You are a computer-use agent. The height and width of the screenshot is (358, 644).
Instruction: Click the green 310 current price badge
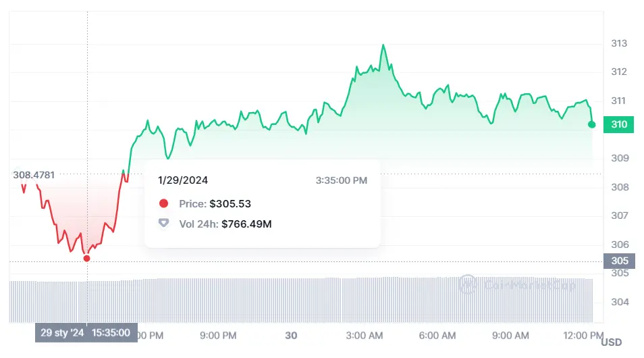point(618,125)
